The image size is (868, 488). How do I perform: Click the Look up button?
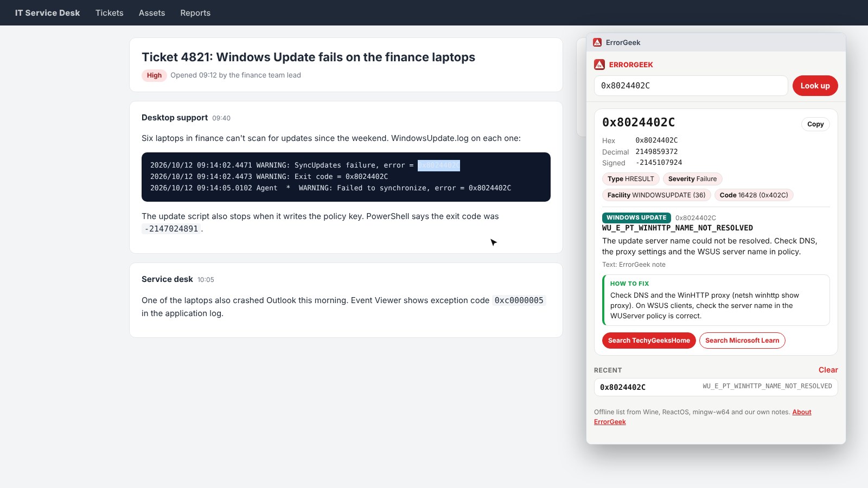(x=815, y=86)
